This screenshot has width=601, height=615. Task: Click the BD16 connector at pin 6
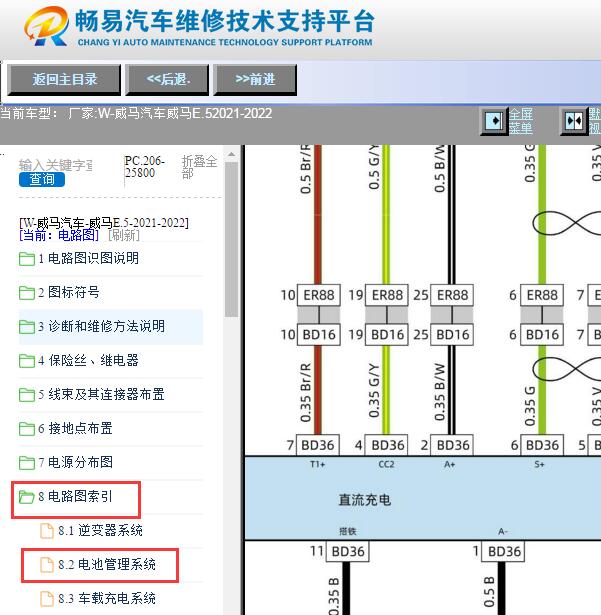click(542, 335)
